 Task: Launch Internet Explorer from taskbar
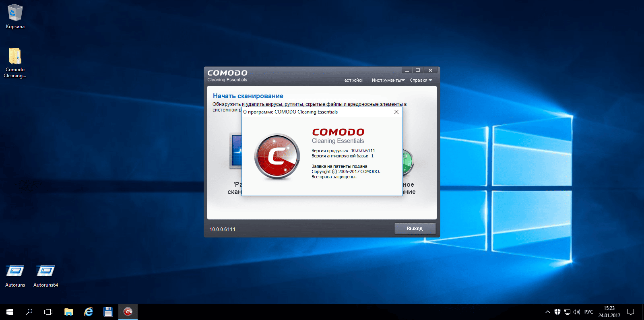point(89,312)
